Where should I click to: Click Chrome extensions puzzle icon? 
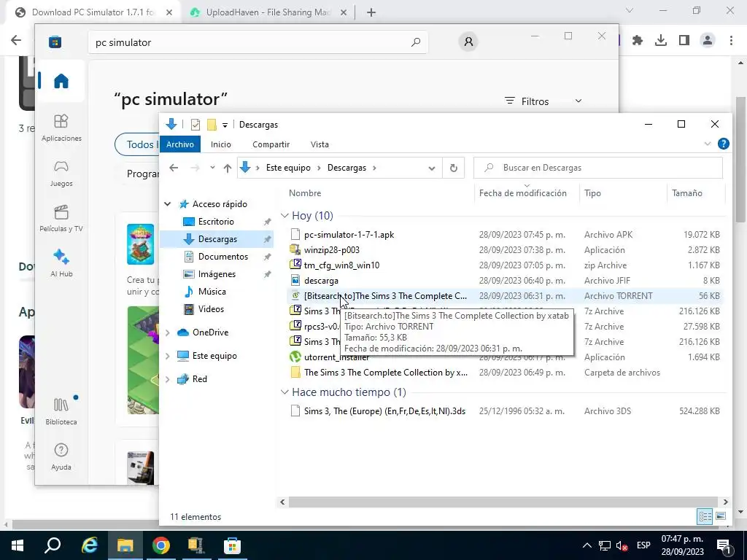638,41
